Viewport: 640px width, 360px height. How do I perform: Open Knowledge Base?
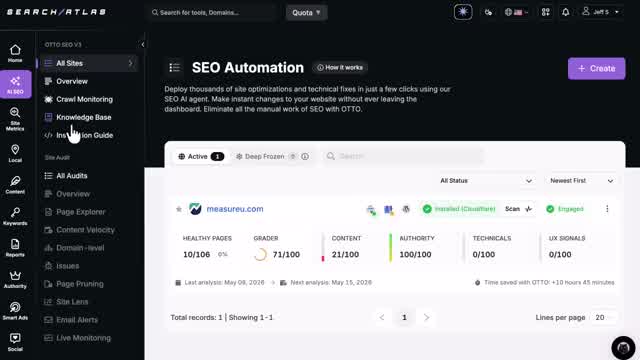click(x=83, y=117)
